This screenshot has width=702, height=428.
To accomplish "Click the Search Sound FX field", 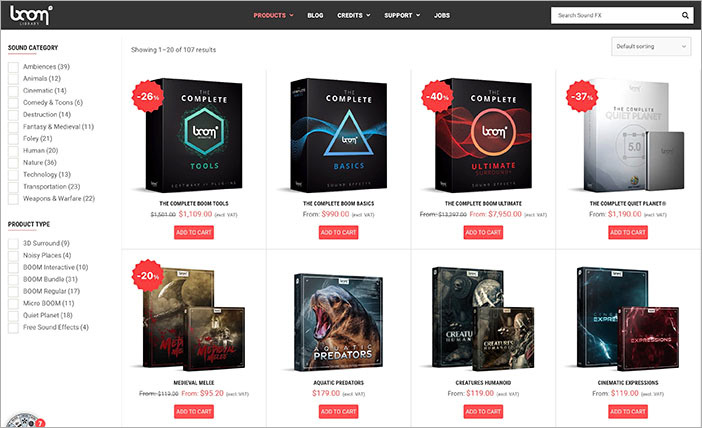I will (x=616, y=15).
